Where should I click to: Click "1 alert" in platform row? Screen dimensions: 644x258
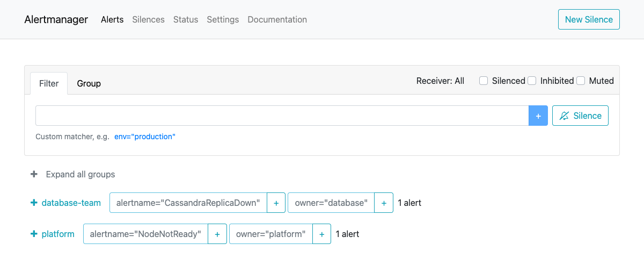(347, 234)
